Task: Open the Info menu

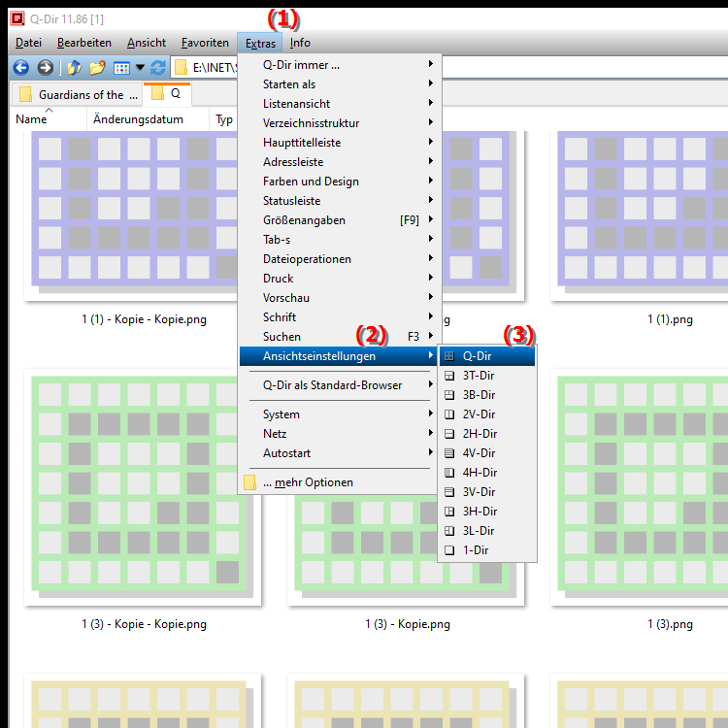Action: point(300,43)
